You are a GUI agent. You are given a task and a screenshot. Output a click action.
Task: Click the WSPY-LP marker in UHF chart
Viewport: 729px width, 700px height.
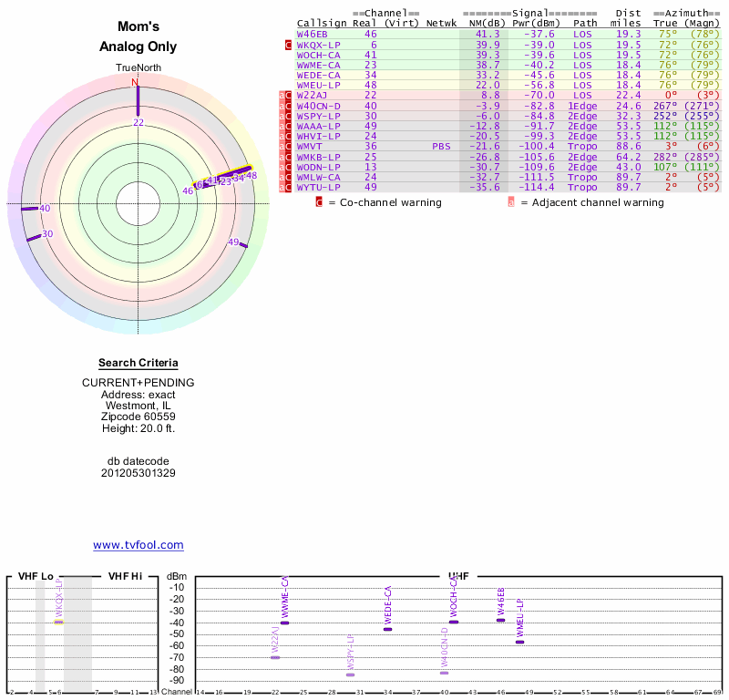tap(350, 674)
